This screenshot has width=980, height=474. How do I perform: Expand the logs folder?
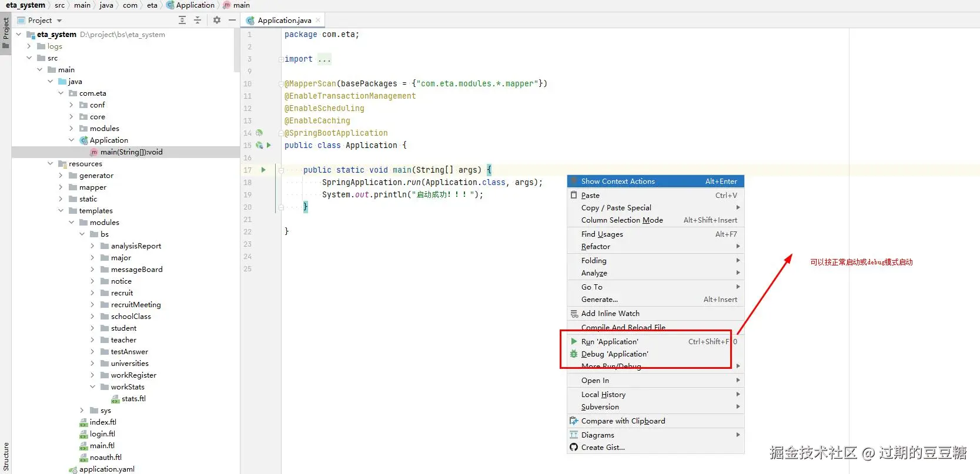[x=29, y=46]
